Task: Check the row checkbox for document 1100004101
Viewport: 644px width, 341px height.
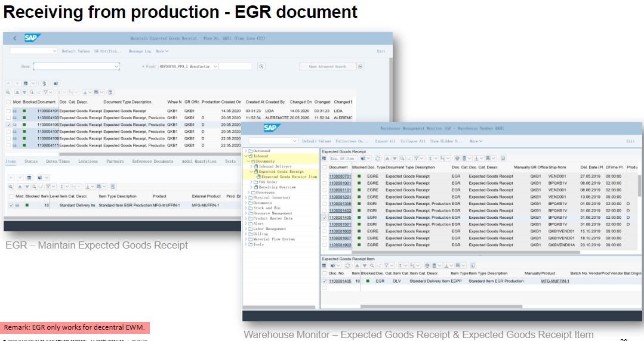Action: pos(8,111)
